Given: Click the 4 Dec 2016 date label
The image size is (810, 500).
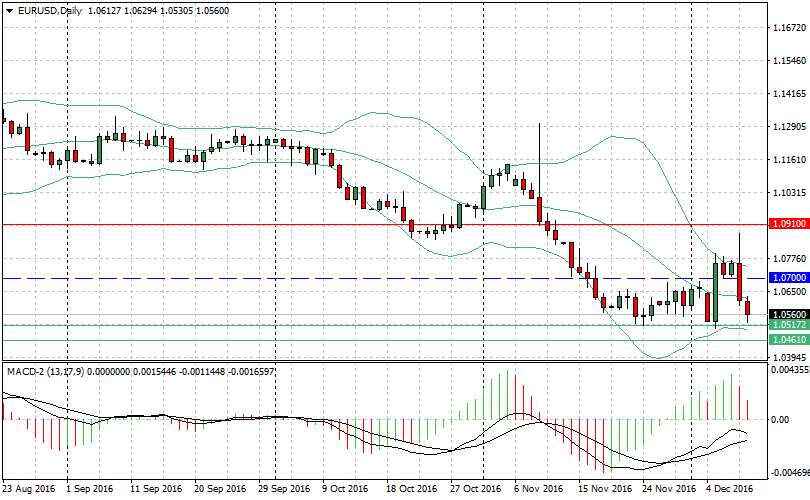Looking at the screenshot, I should 729,489.
